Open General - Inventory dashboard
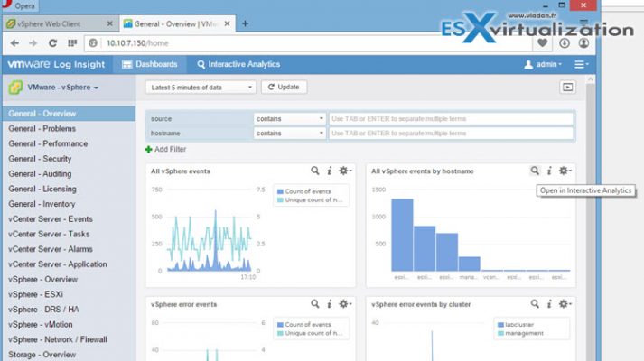This screenshot has width=644, height=361. click(x=42, y=204)
